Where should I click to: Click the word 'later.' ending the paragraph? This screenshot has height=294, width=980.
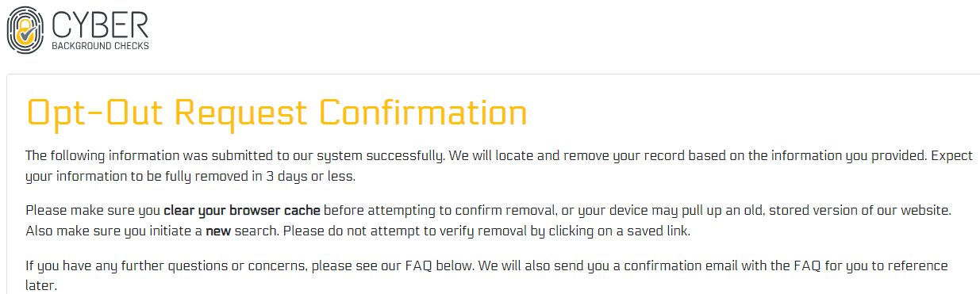coord(41,286)
